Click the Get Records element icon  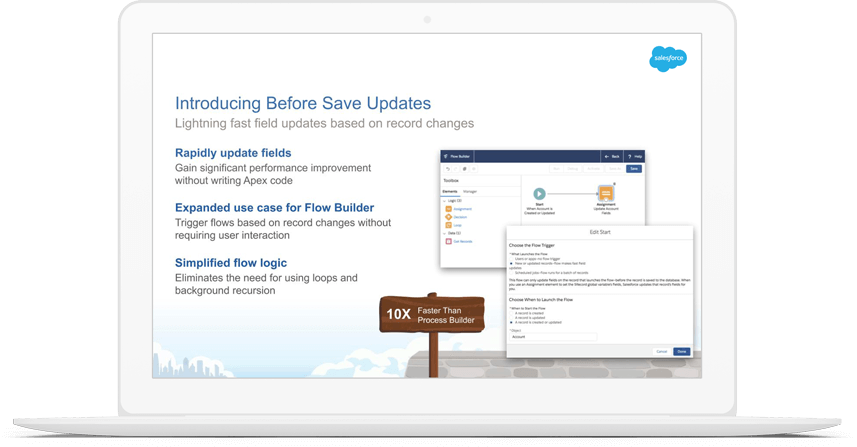coord(449,241)
